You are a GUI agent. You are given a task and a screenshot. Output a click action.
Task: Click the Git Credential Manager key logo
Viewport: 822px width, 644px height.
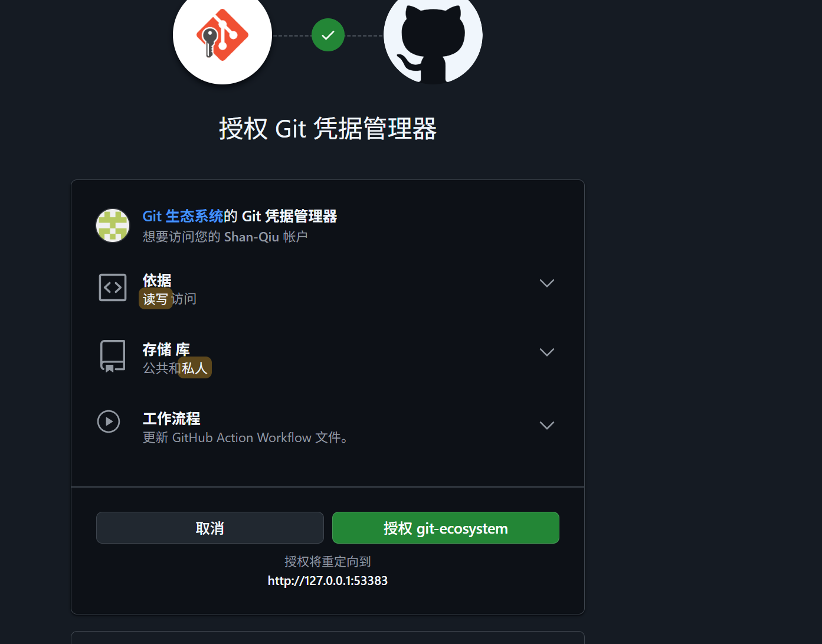click(222, 35)
